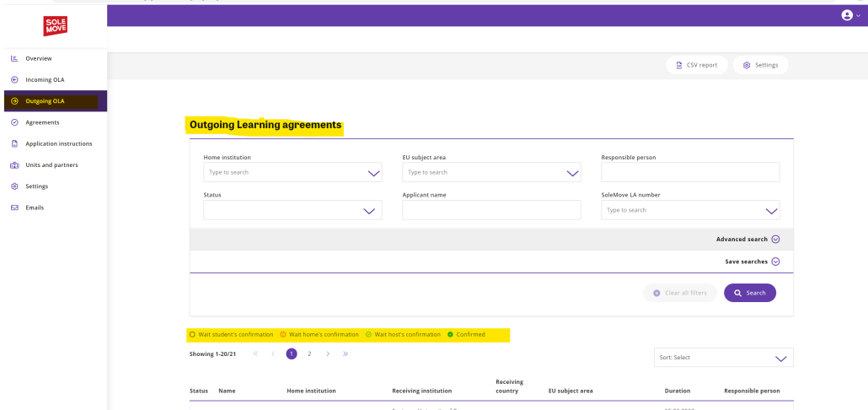
Task: Click Home institution column header
Action: 311,391
